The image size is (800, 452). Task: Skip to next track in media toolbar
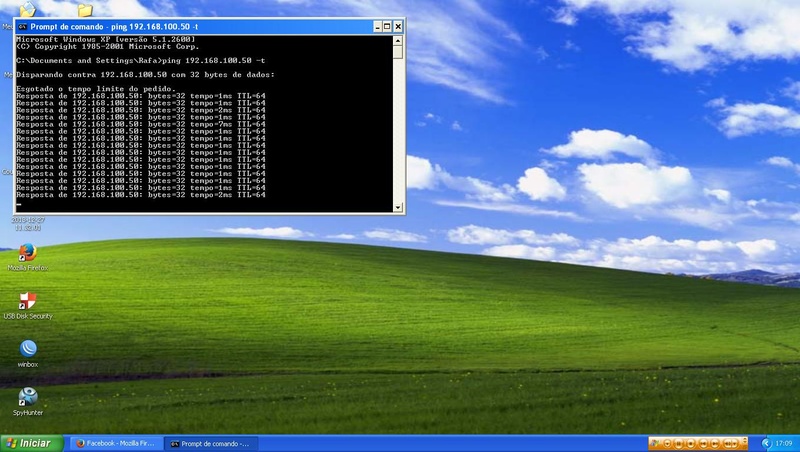(x=714, y=443)
